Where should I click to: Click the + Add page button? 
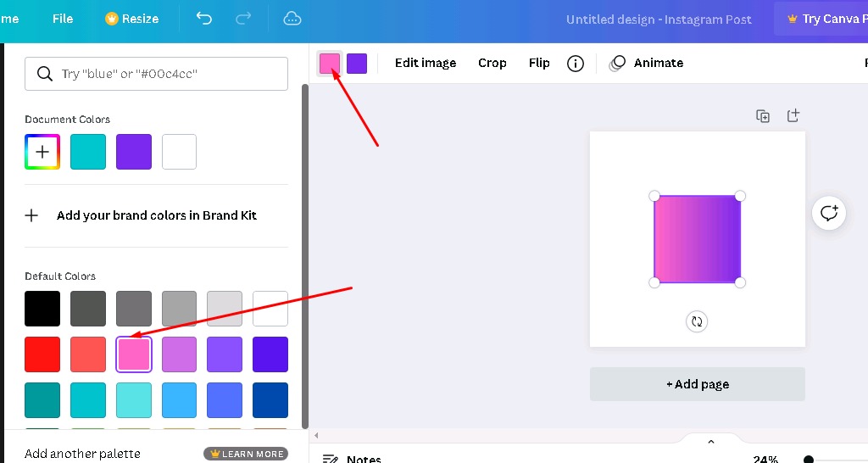pyautogui.click(x=698, y=384)
